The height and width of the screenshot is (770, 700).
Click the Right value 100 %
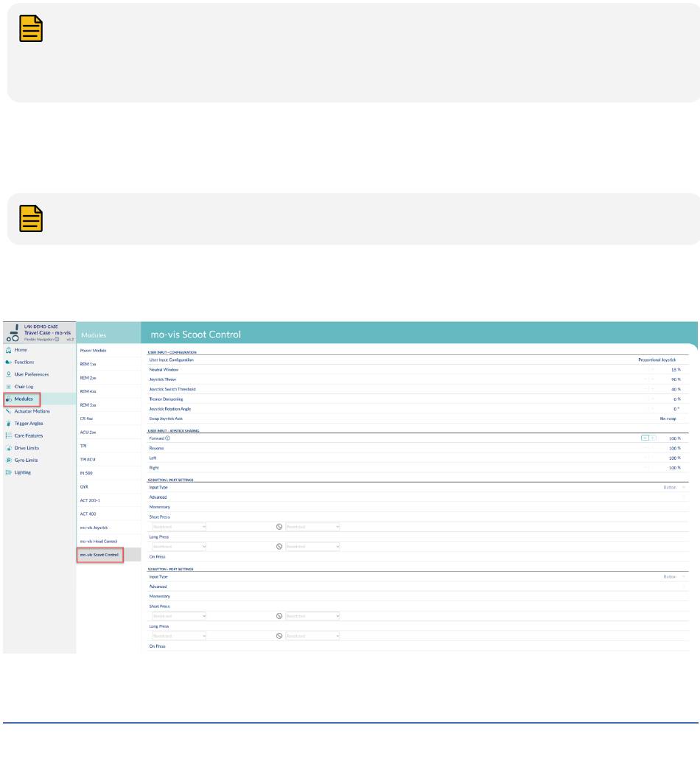point(675,468)
